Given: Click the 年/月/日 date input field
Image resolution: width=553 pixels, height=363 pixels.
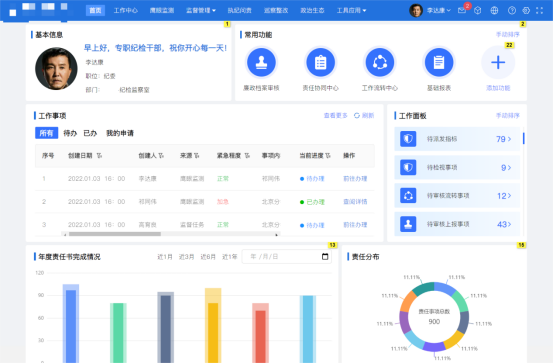Looking at the screenshot, I should [286, 256].
